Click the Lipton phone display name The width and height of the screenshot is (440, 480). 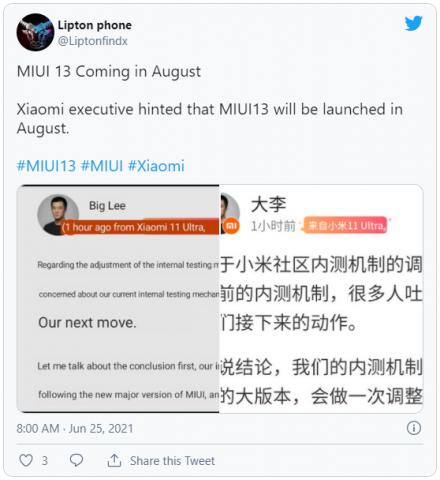point(95,25)
